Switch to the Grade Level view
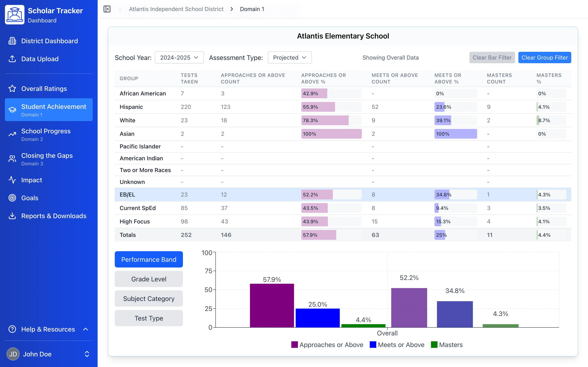The image size is (588, 367). pyautogui.click(x=148, y=279)
